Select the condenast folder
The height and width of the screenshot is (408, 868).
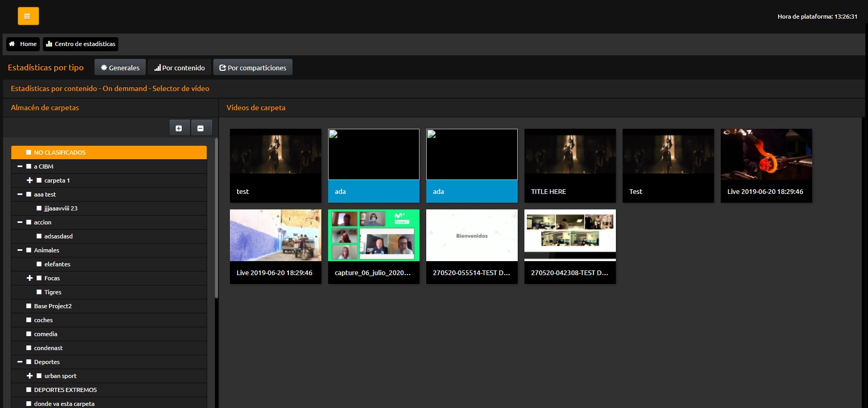(x=109, y=348)
